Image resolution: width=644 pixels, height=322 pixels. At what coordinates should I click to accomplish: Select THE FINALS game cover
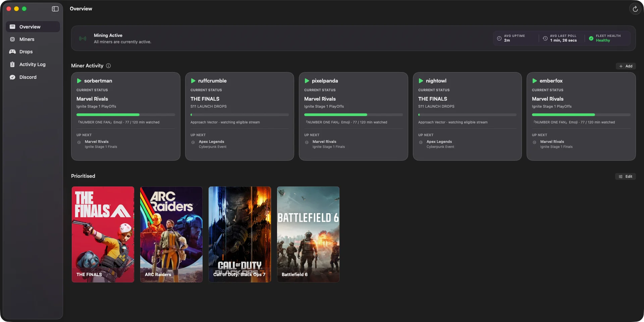coord(103,234)
